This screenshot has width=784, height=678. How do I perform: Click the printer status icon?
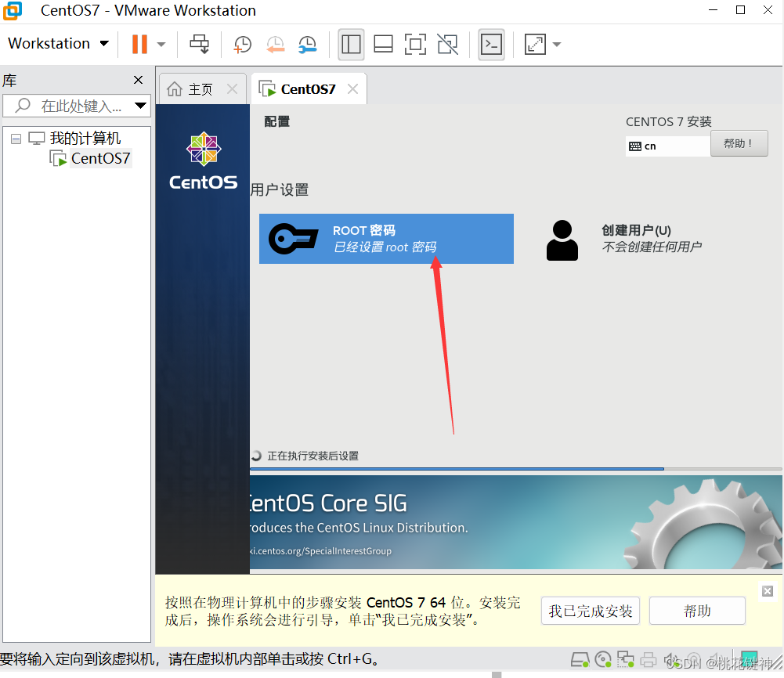648,660
